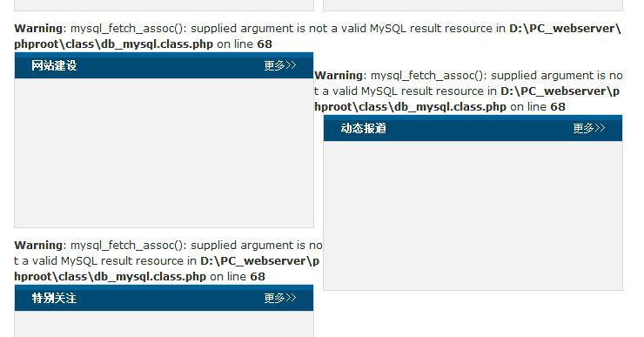Click the bold Warning word above 网站建设
Viewport: 644px width, 337px height.
pos(38,29)
